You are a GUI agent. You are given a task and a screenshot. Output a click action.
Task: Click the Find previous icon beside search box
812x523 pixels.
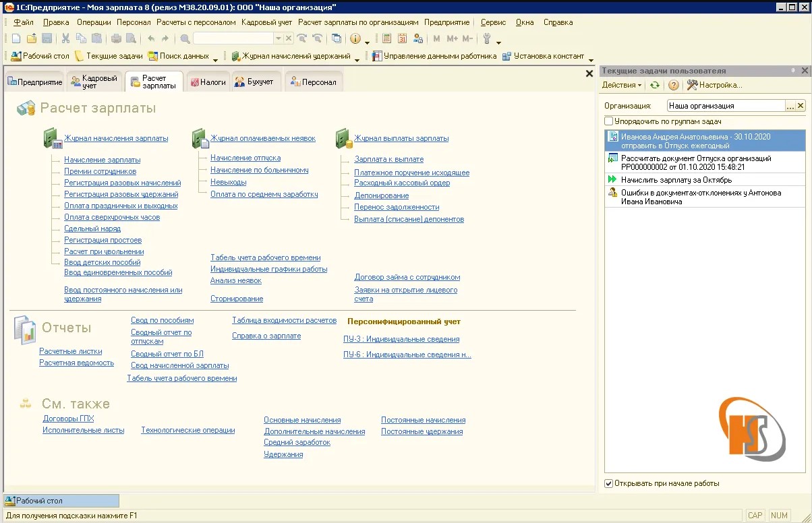pyautogui.click(x=317, y=38)
